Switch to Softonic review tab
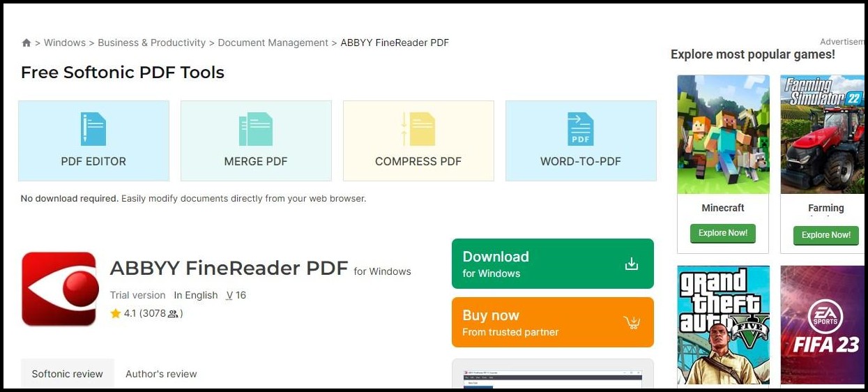Screen dimensions: 868x392 (68, 374)
